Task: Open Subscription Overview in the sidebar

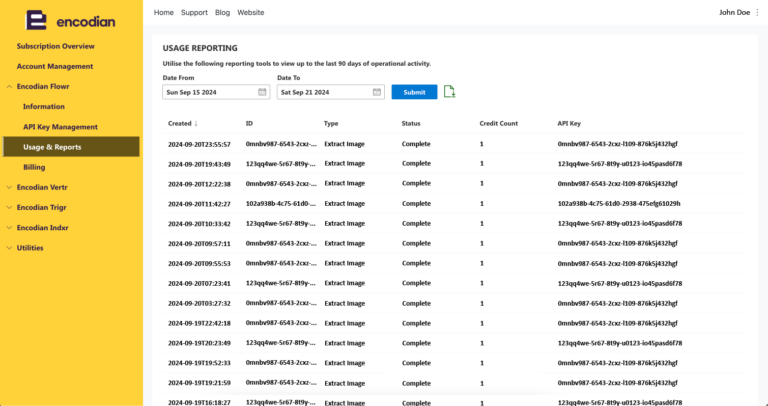Action: 55,46
